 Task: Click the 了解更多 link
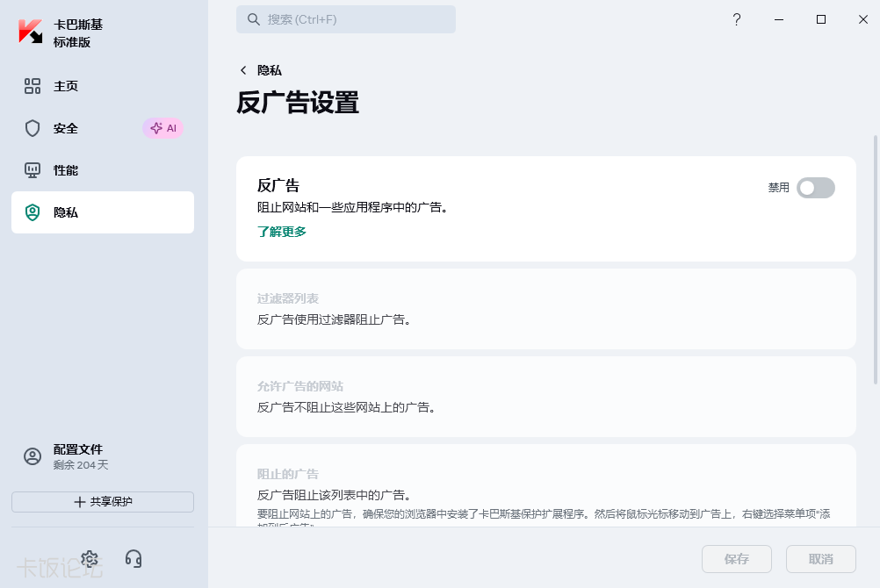282,232
